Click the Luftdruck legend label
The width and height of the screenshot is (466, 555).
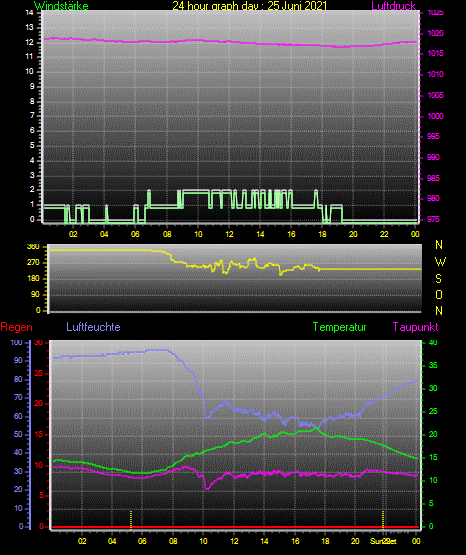(x=393, y=6)
